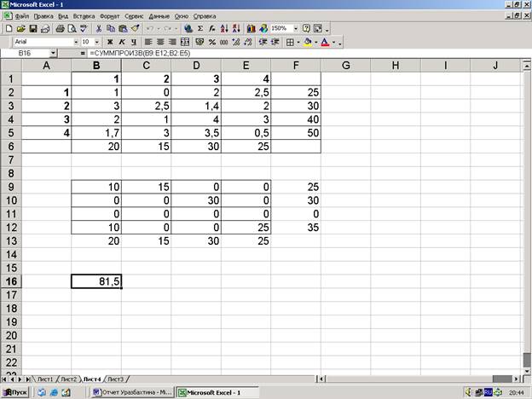The image size is (532, 399).
Task: Open the Формат menu
Action: click(x=110, y=16)
